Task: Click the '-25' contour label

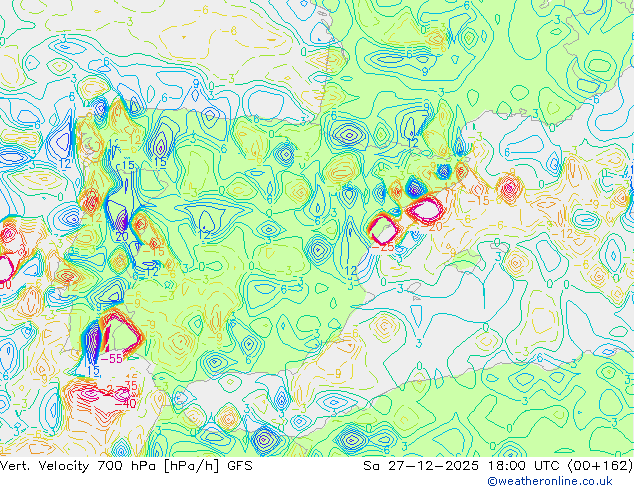Action: tap(383, 247)
